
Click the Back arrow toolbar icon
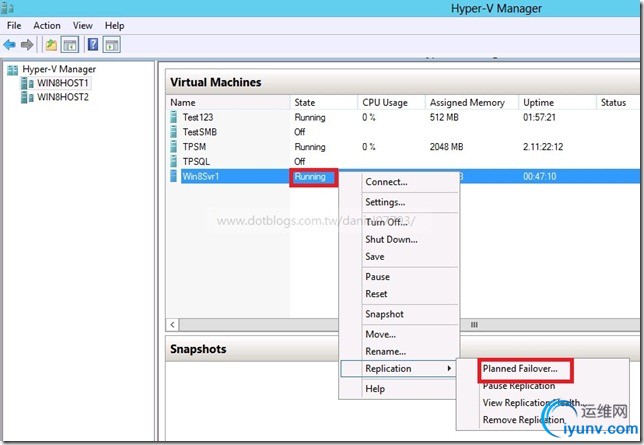[x=9, y=44]
